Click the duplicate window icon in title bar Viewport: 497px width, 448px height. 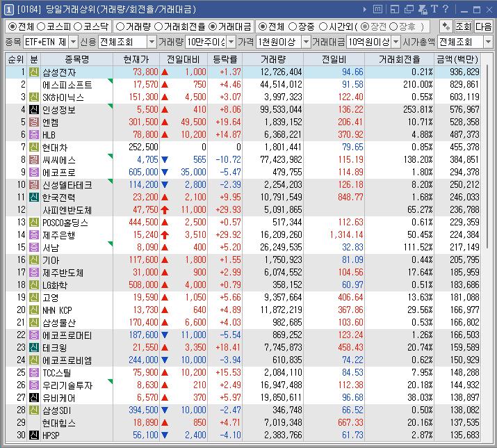point(409,9)
